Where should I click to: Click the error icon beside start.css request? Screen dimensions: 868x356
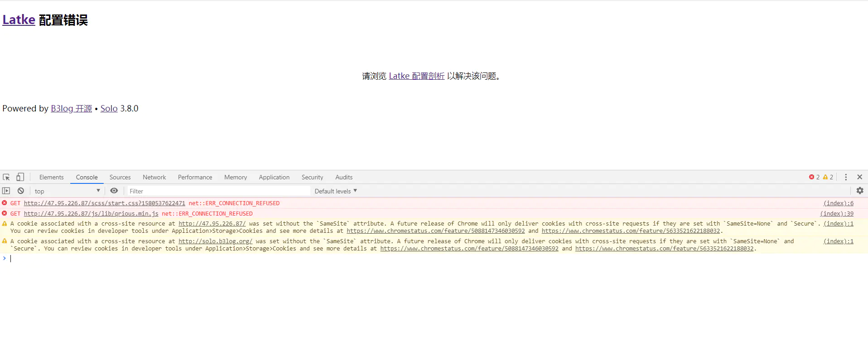click(5, 203)
